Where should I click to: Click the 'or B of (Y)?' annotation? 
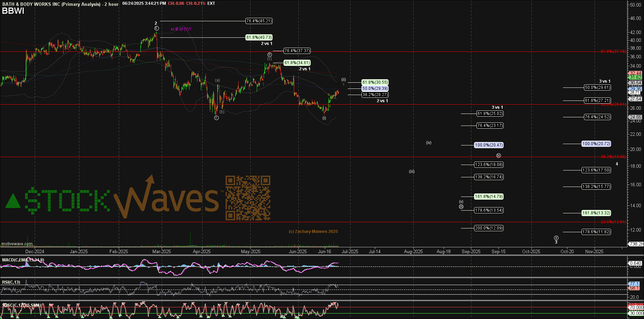pyautogui.click(x=181, y=29)
